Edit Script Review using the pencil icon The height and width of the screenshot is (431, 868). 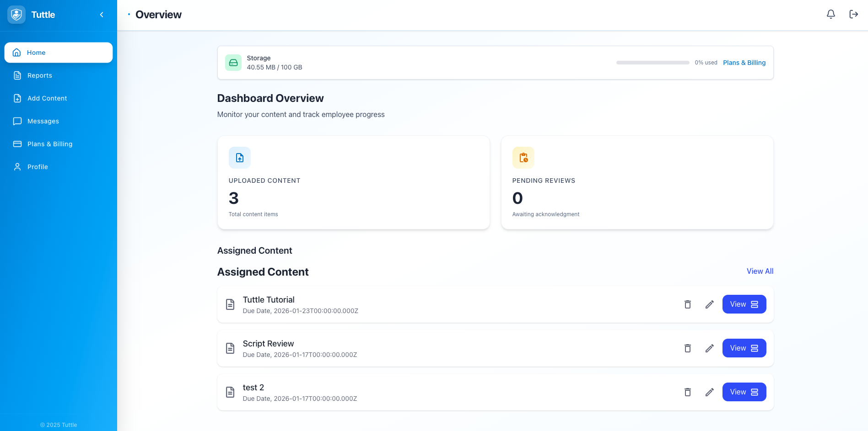coord(709,348)
